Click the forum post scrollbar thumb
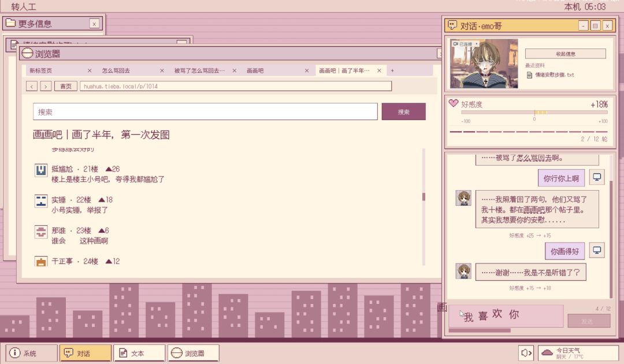624x364 pixels. click(x=424, y=196)
